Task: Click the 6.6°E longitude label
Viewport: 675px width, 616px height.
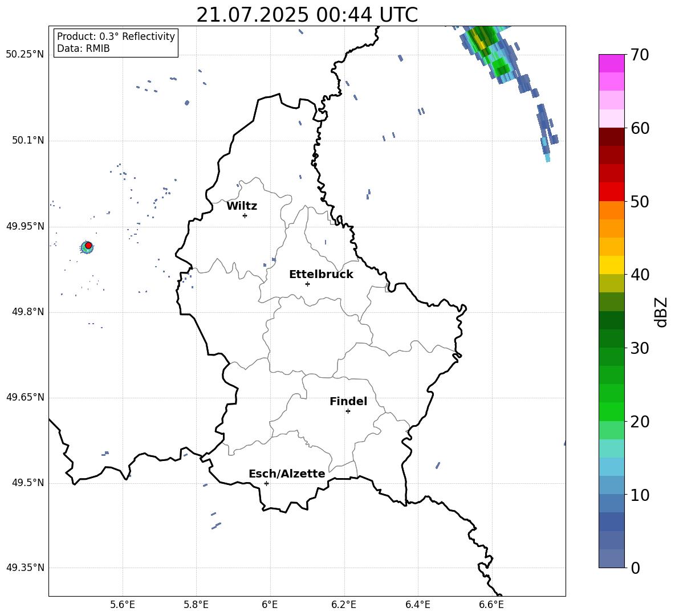Action: [491, 605]
